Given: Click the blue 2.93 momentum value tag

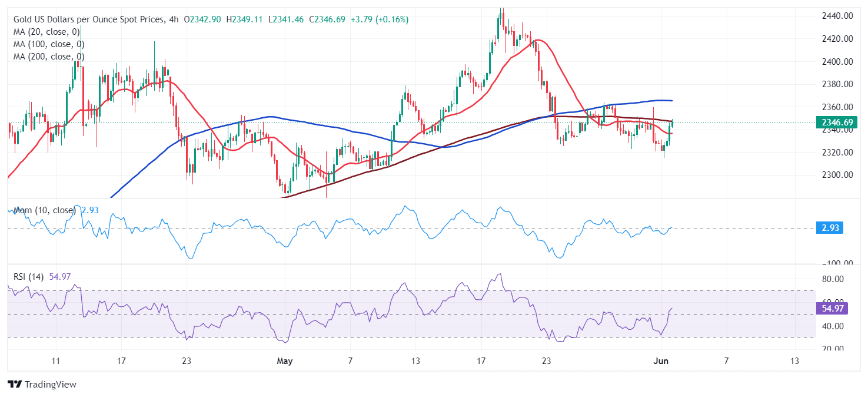Looking at the screenshot, I should (829, 229).
